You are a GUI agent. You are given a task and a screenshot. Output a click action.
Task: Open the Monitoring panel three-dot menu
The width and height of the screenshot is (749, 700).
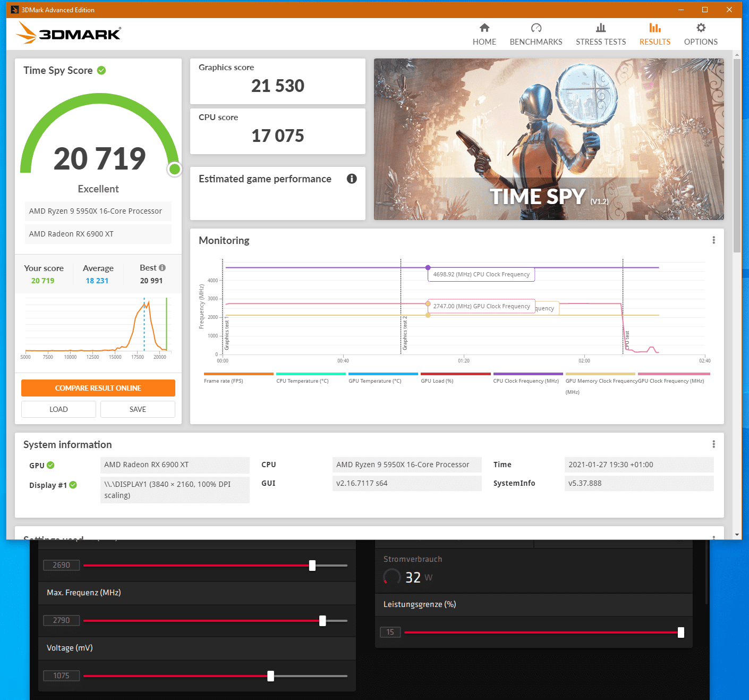(x=713, y=240)
